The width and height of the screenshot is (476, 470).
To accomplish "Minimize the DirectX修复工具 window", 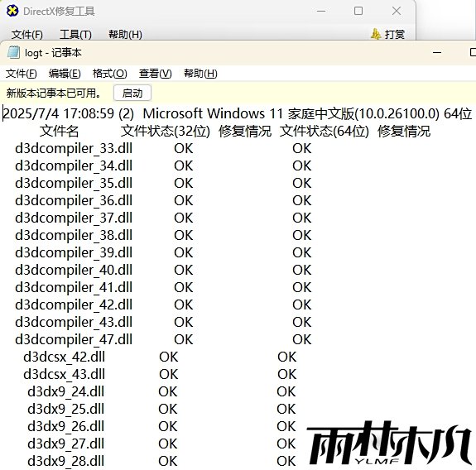I will tap(321, 12).
